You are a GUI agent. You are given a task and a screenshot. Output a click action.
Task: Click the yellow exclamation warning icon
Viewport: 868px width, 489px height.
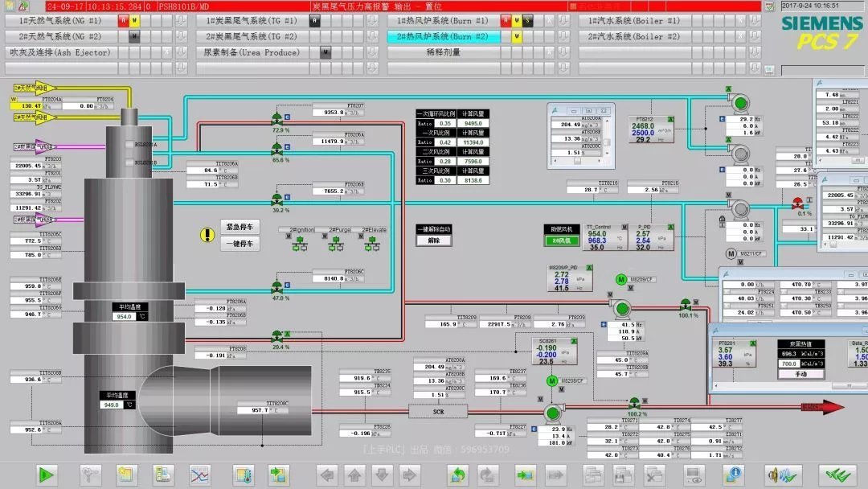(x=207, y=235)
